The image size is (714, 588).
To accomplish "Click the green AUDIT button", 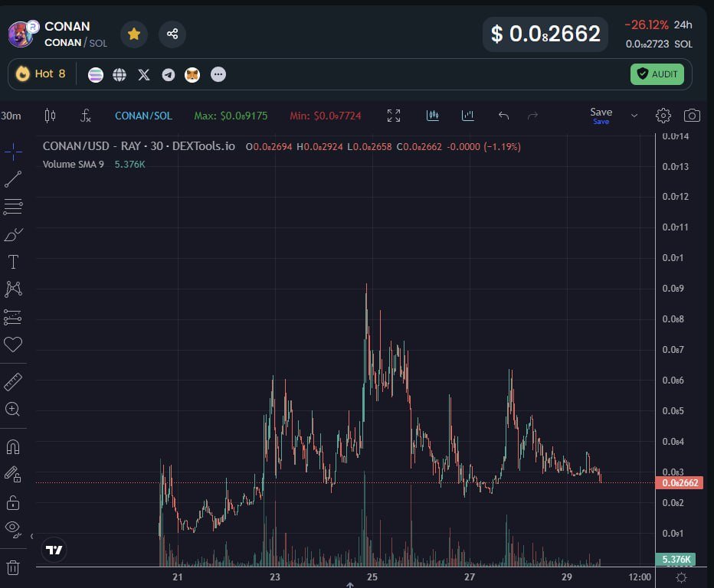I will tap(657, 74).
